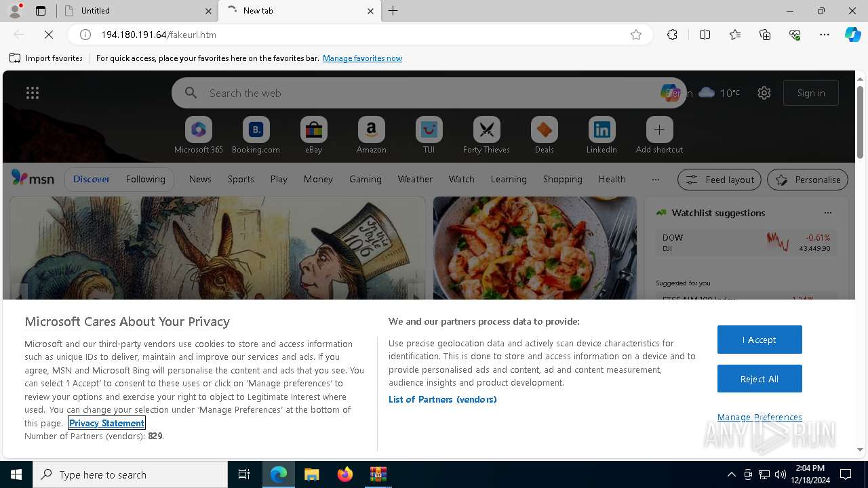868x488 pixels.
Task: Open the Windows Start menu
Action: point(16,474)
